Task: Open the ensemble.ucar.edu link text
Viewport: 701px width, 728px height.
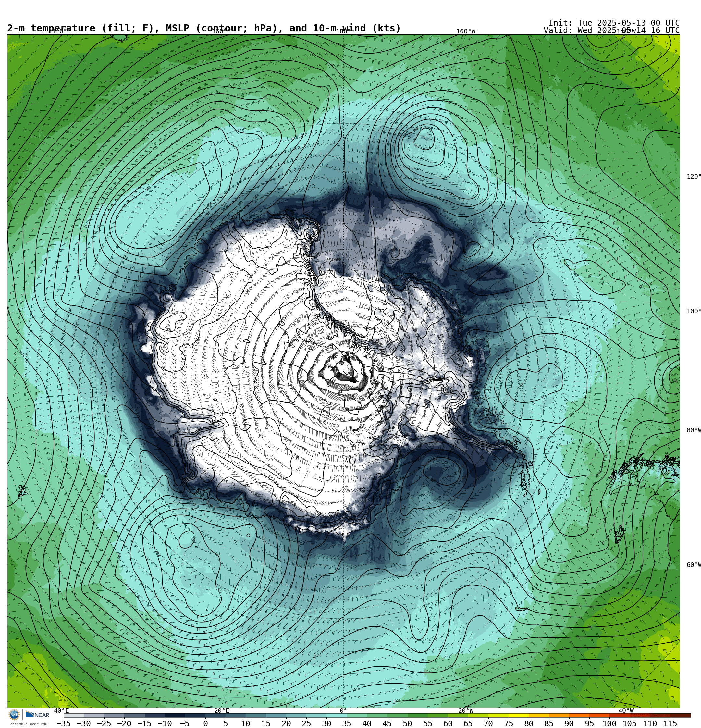Action: click(x=29, y=724)
